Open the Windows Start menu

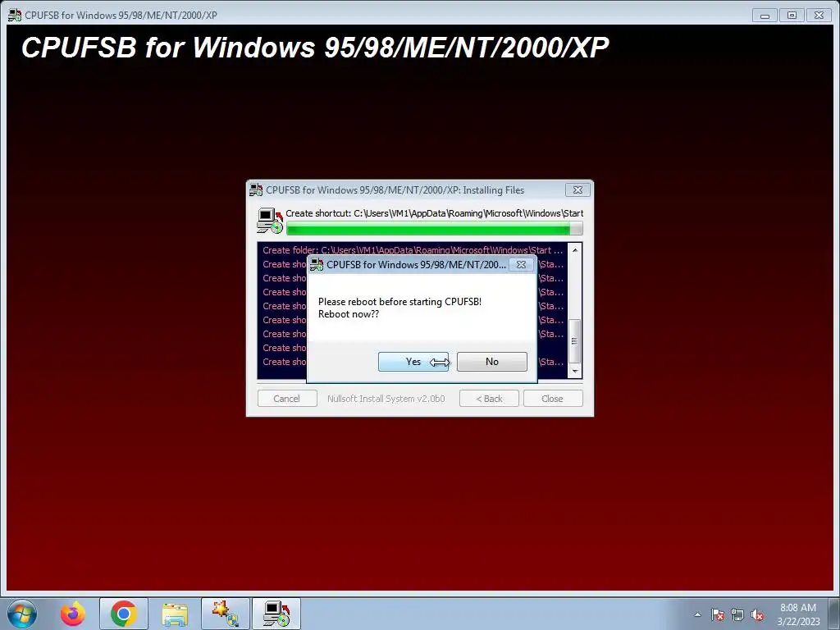click(x=22, y=614)
